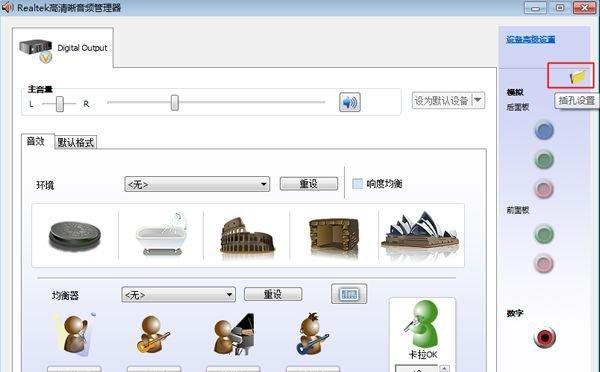Click the red digital output jack
Screen dimensions: 600x372
click(x=544, y=338)
